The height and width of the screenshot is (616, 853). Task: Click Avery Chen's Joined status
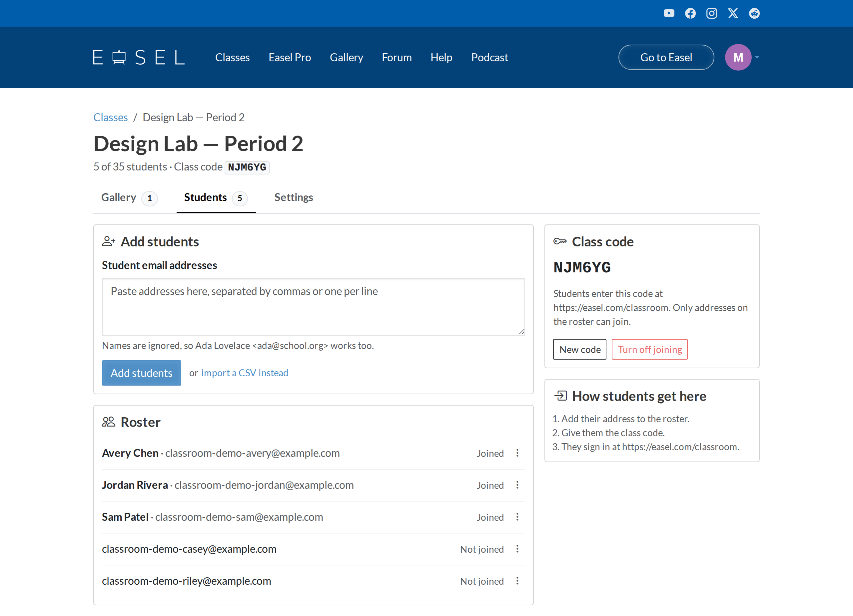pos(490,453)
